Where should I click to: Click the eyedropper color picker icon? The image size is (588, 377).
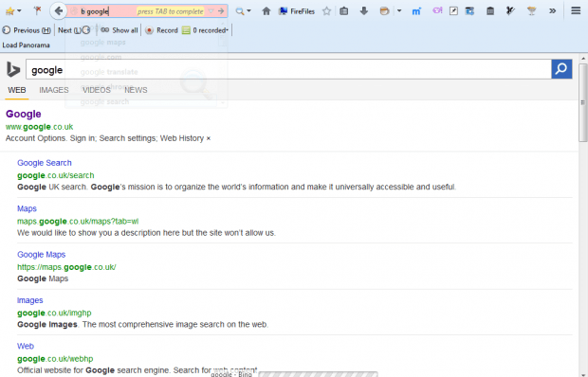pyautogui.click(x=453, y=11)
